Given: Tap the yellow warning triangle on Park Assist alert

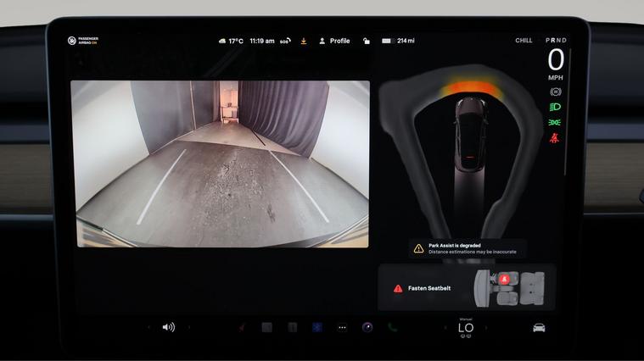Looking at the screenshot, I should pos(418,248).
